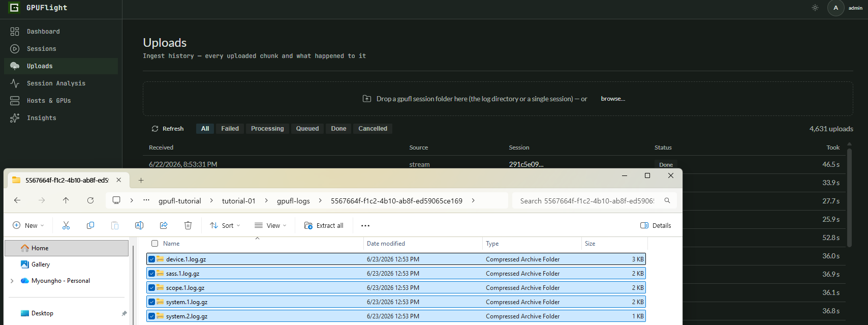The image size is (868, 325).
Task: Add a new Explorer tab
Action: 141,180
